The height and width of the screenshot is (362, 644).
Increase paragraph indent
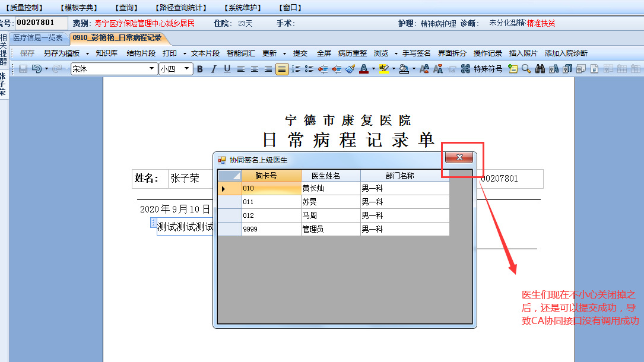tap(337, 69)
